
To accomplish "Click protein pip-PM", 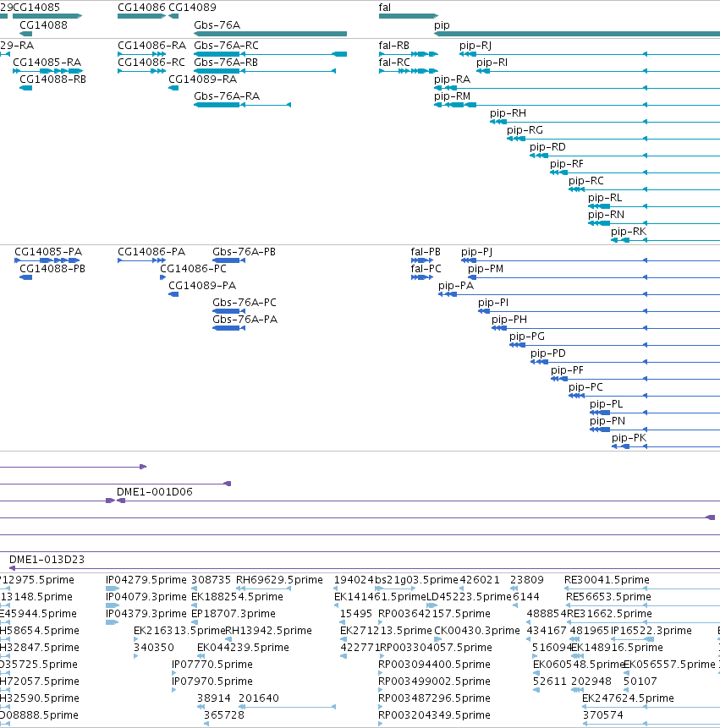I will coord(594,277).
